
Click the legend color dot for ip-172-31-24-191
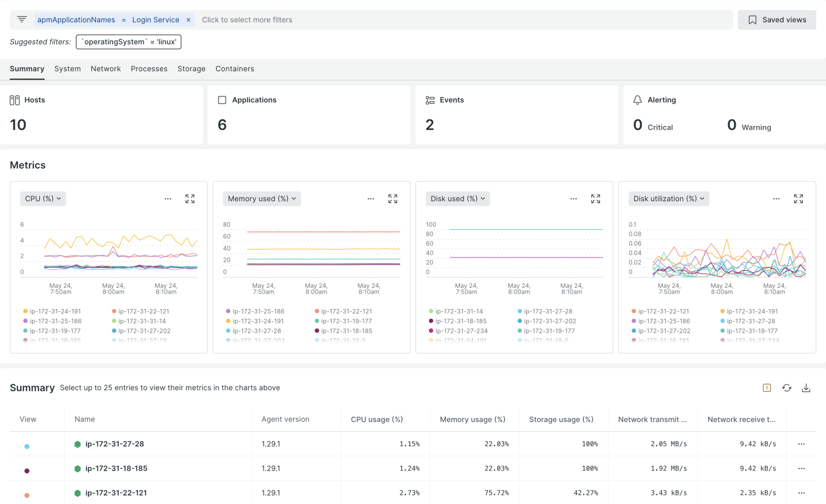(x=25, y=311)
